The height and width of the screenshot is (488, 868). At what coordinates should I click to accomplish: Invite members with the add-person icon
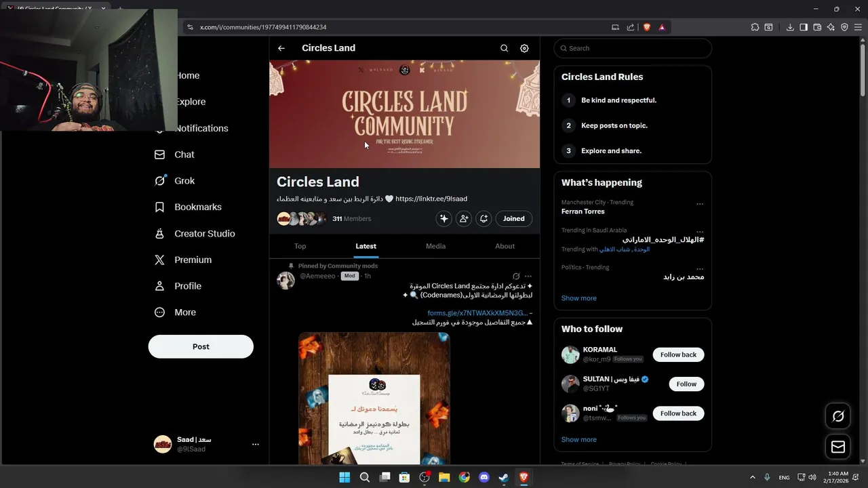pyautogui.click(x=464, y=218)
